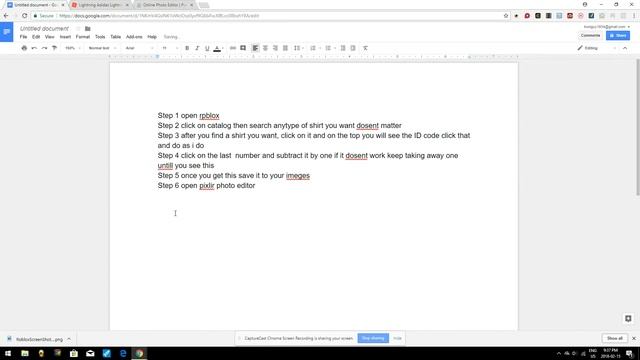
Task: Click the Stop sharing button
Action: click(x=373, y=338)
